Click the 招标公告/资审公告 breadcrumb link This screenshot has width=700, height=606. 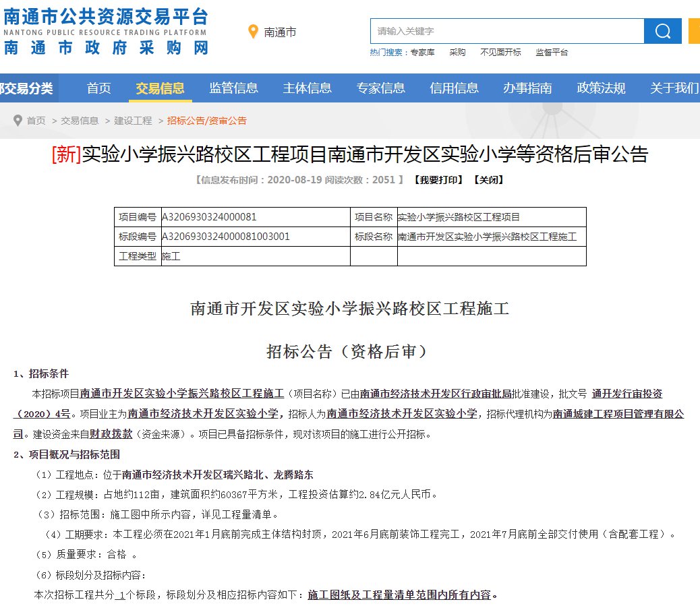[x=207, y=121]
